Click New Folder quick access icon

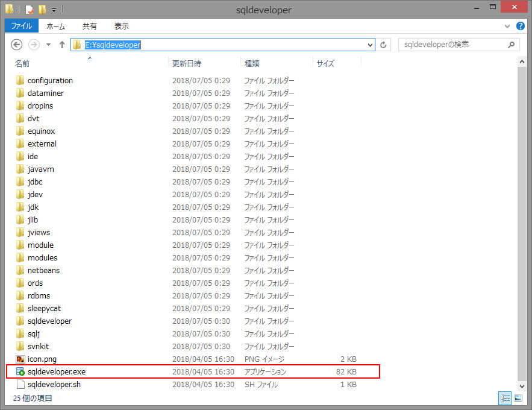tap(42, 9)
